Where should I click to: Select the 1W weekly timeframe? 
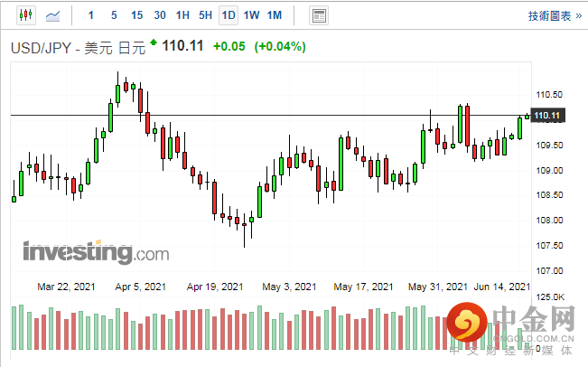(251, 15)
